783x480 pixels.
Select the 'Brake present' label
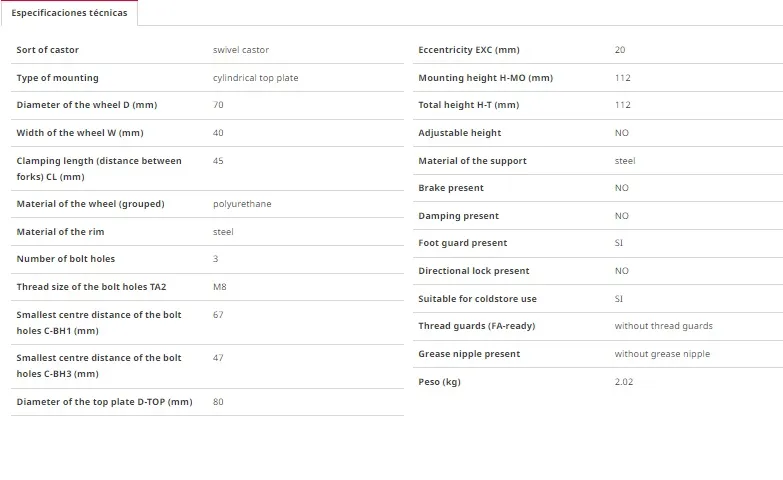click(x=451, y=188)
